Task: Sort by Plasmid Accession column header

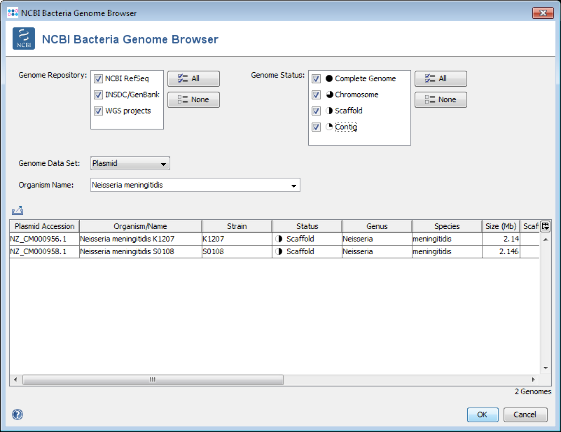Action: (x=44, y=226)
